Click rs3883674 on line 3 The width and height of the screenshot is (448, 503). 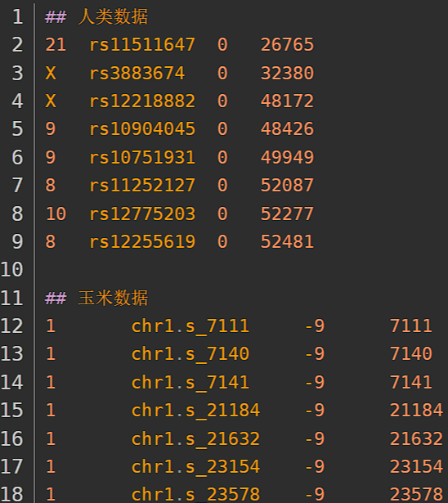point(137,73)
